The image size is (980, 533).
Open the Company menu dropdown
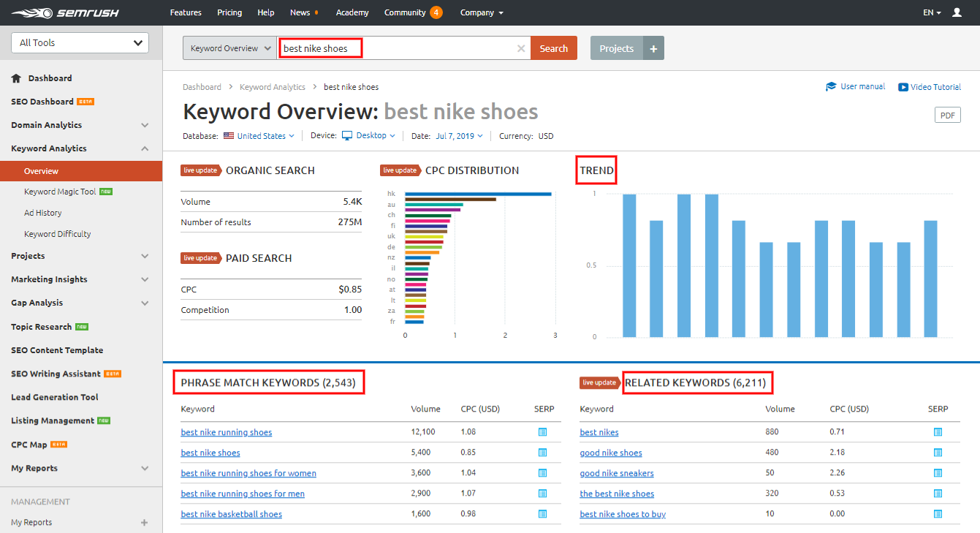pyautogui.click(x=482, y=12)
